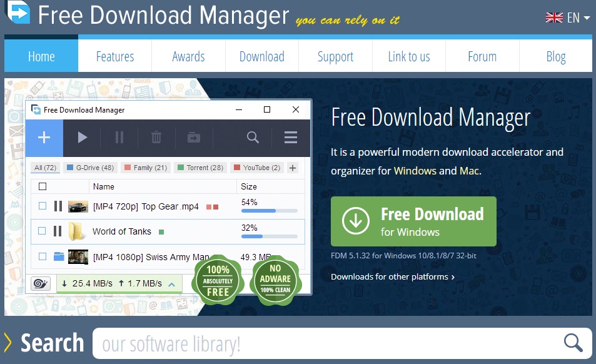The width and height of the screenshot is (596, 364).
Task: Open the hamburger menu in app toolbar
Action: 291,137
